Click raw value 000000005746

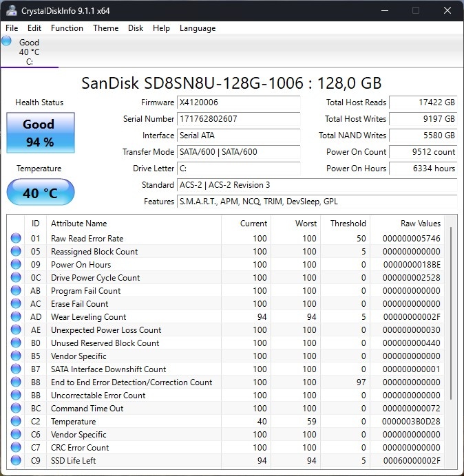pyautogui.click(x=412, y=238)
